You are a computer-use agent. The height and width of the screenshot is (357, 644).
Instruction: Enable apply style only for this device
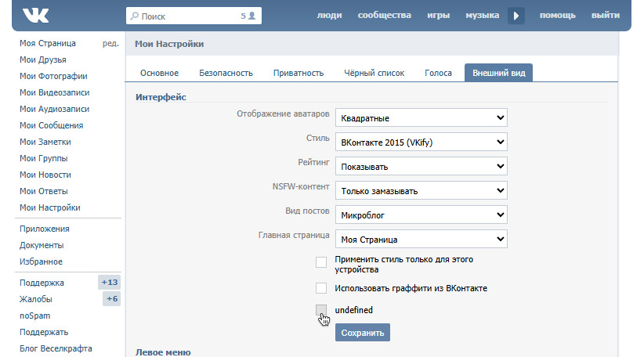[321, 262]
